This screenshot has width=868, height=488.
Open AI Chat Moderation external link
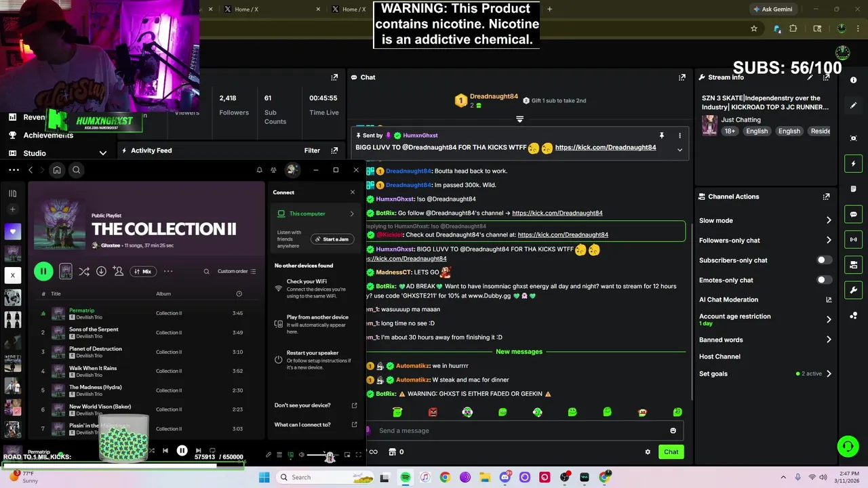pos(828,300)
